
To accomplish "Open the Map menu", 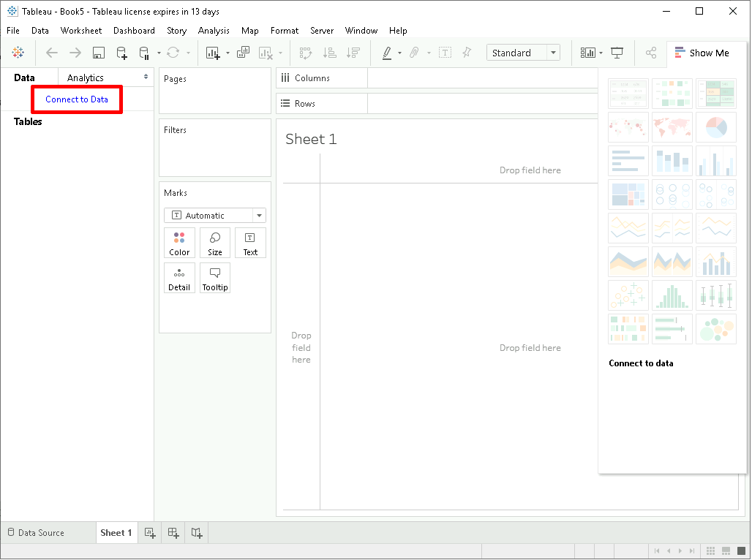I will pyautogui.click(x=250, y=31).
